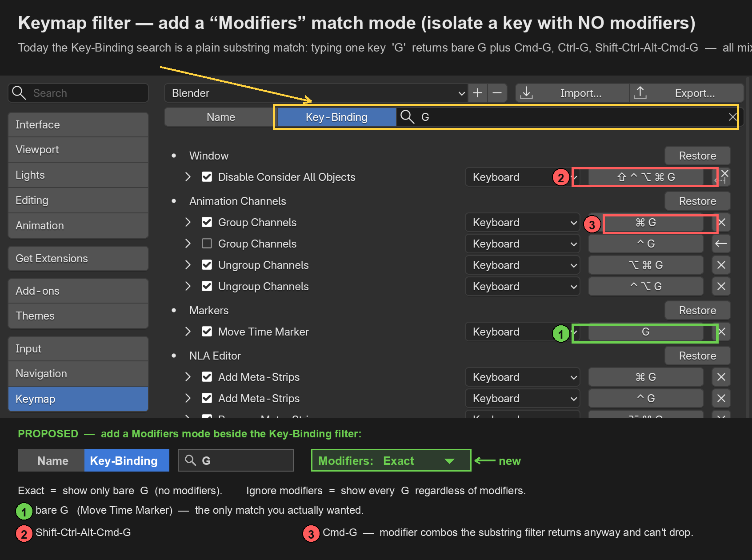Restore the Window keymap section
This screenshot has height=560, width=752.
pos(698,156)
